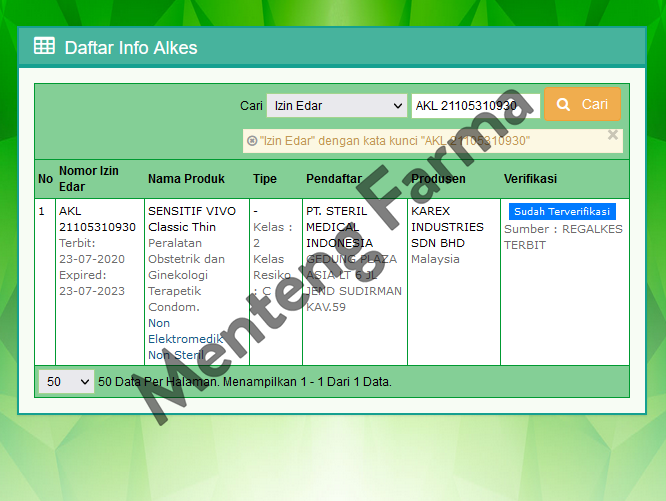Click the SENSITIF VIVO Classic Thin product name
The image size is (666, 501).
click(x=192, y=219)
